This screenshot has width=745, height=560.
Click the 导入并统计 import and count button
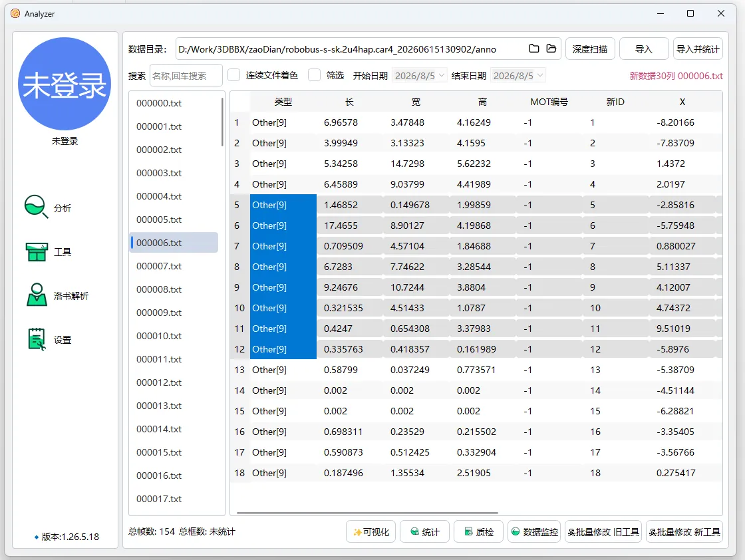pos(698,49)
